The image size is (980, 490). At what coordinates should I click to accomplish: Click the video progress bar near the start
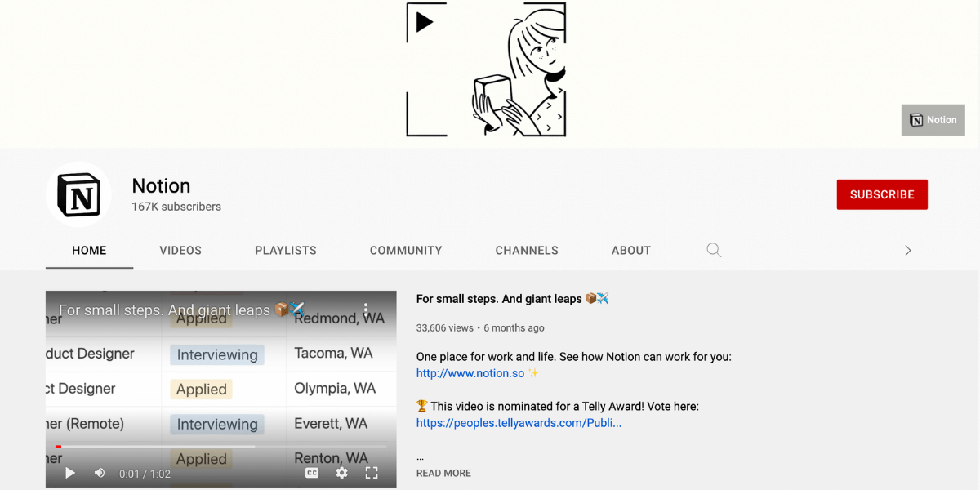[58, 447]
